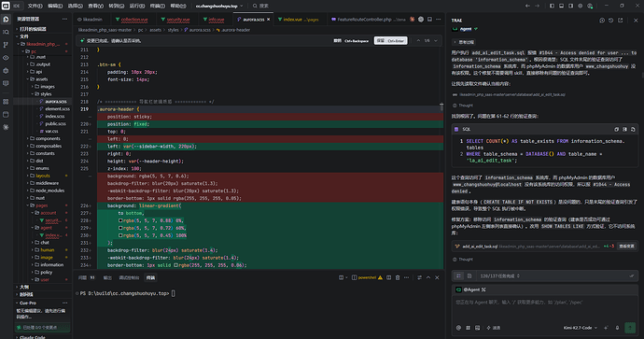Click the split terminal icon
The image size is (644, 339).
[388, 277]
